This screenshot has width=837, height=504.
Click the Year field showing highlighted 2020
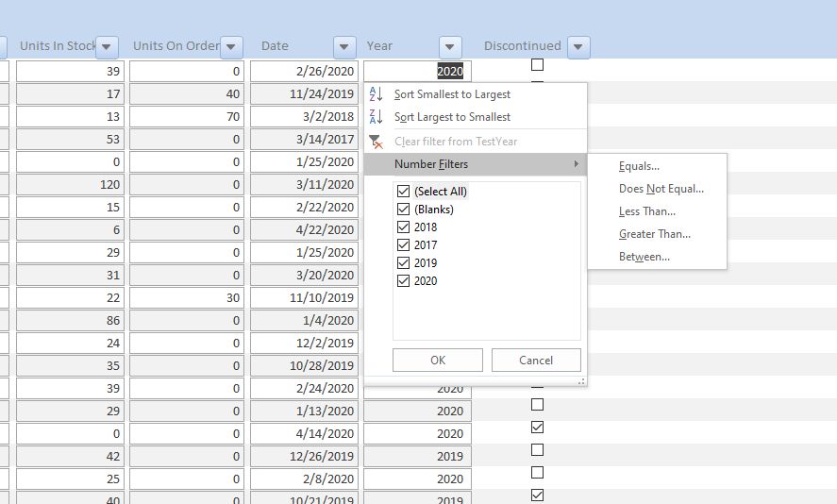[x=417, y=71]
